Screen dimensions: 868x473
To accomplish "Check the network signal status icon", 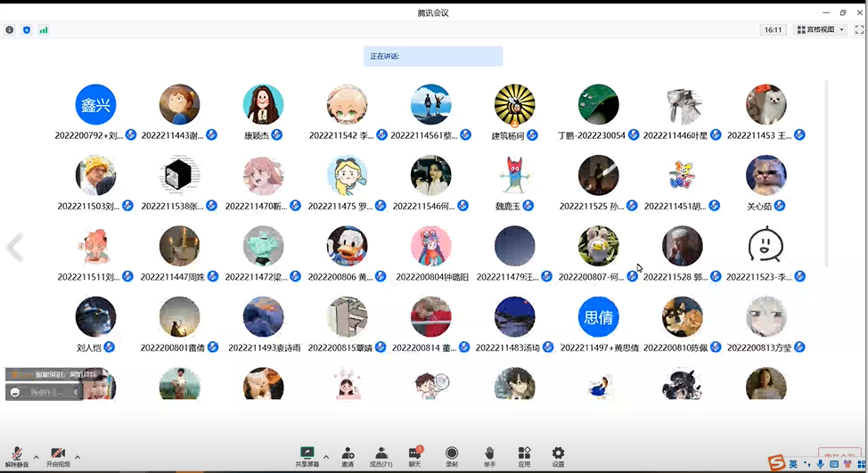I will click(44, 29).
